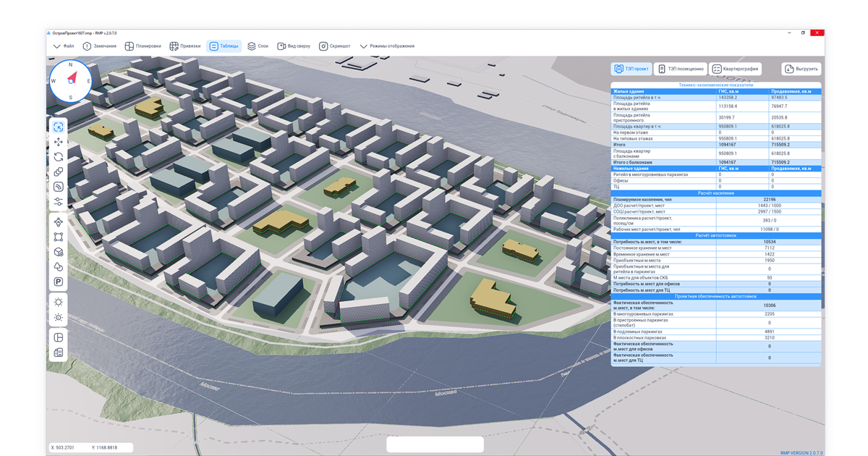868x456 pixels.
Task: Open the Режимы отображения dropdown
Action: tap(386, 46)
